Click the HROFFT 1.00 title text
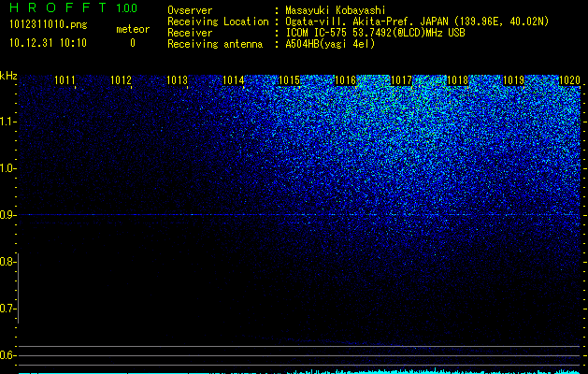This screenshot has width=588, height=374. [73, 7]
